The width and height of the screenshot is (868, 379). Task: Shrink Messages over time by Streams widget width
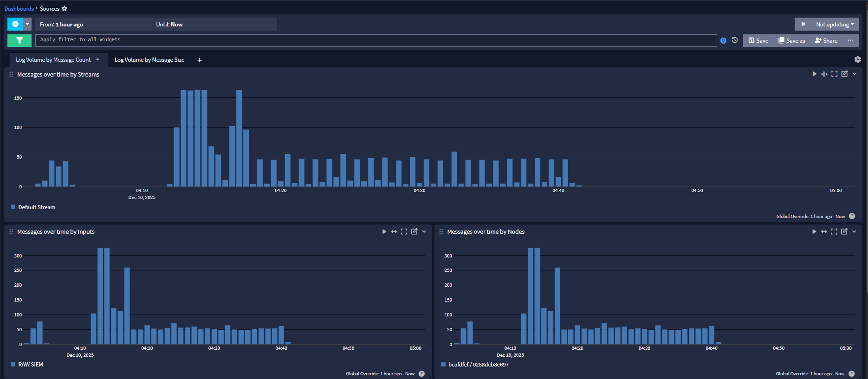tap(824, 74)
